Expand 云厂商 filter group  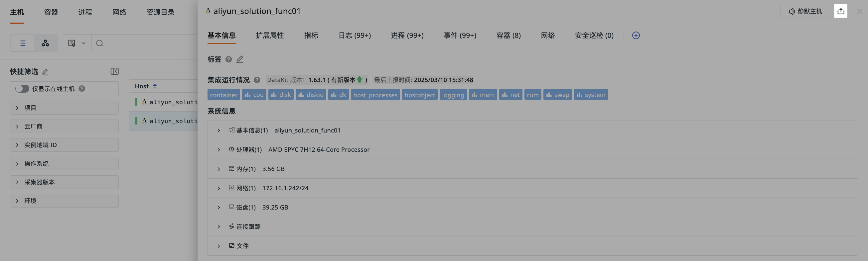[64, 127]
